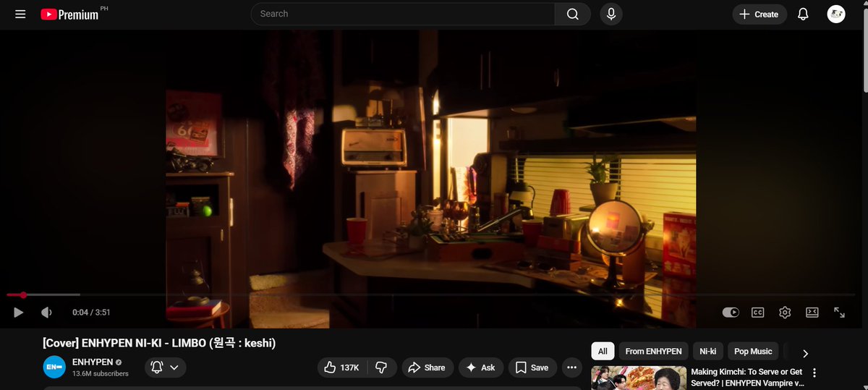Open the Making Kimchi video title

pyautogui.click(x=748, y=377)
